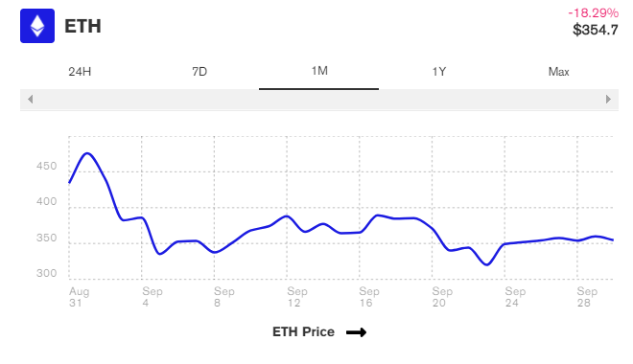Click the left scroll arrow

tap(31, 100)
